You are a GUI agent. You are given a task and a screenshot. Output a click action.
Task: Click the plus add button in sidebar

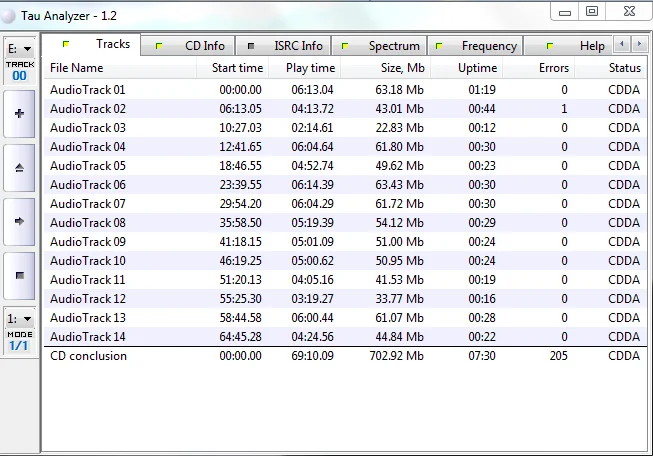click(x=19, y=114)
